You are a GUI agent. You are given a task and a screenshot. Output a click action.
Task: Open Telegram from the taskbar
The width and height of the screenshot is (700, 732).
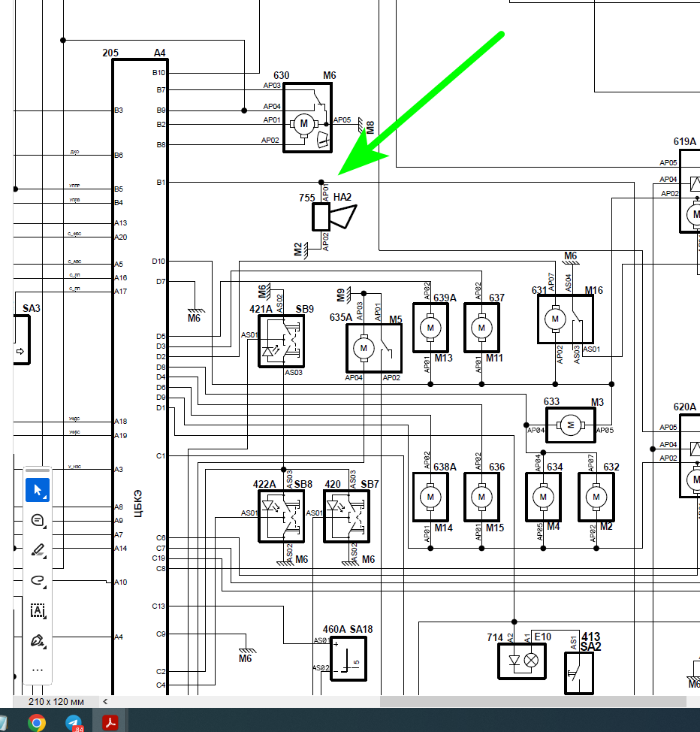pos(74,722)
